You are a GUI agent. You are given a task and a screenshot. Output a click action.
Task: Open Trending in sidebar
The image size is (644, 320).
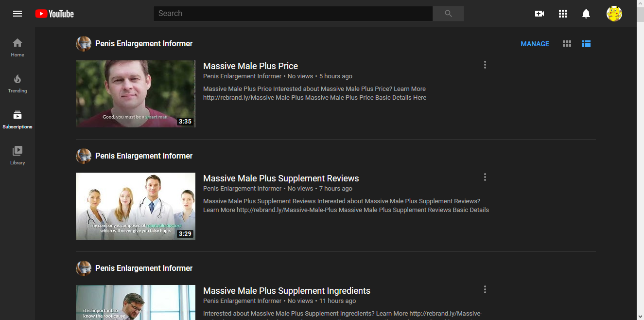tap(17, 83)
